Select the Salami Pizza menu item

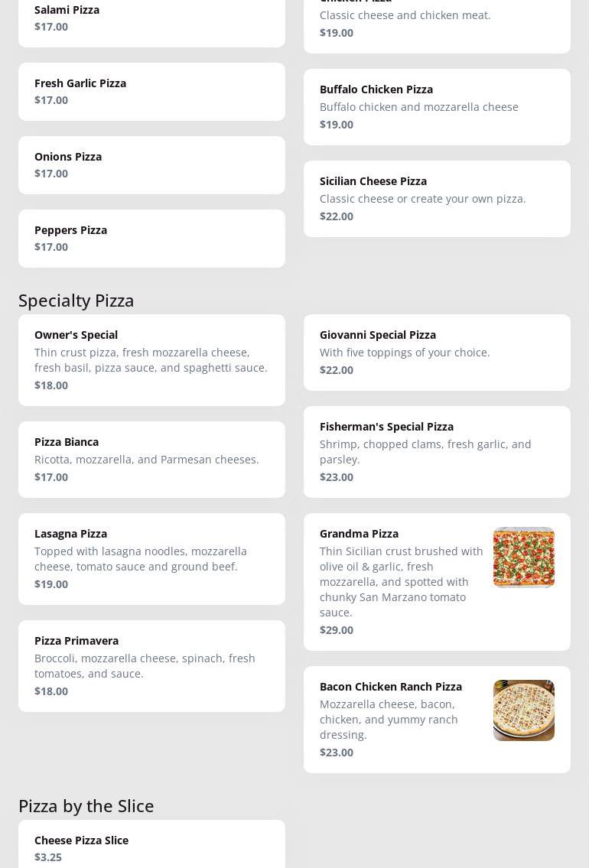pyautogui.click(x=151, y=20)
